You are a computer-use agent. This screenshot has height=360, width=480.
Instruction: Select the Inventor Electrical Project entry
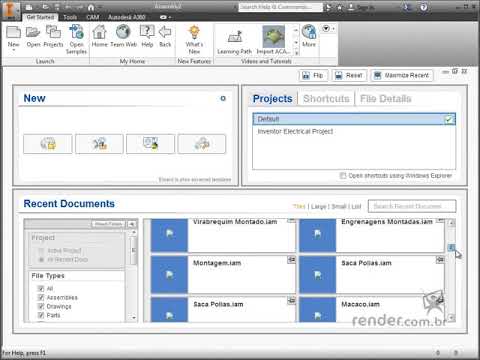pyautogui.click(x=295, y=131)
